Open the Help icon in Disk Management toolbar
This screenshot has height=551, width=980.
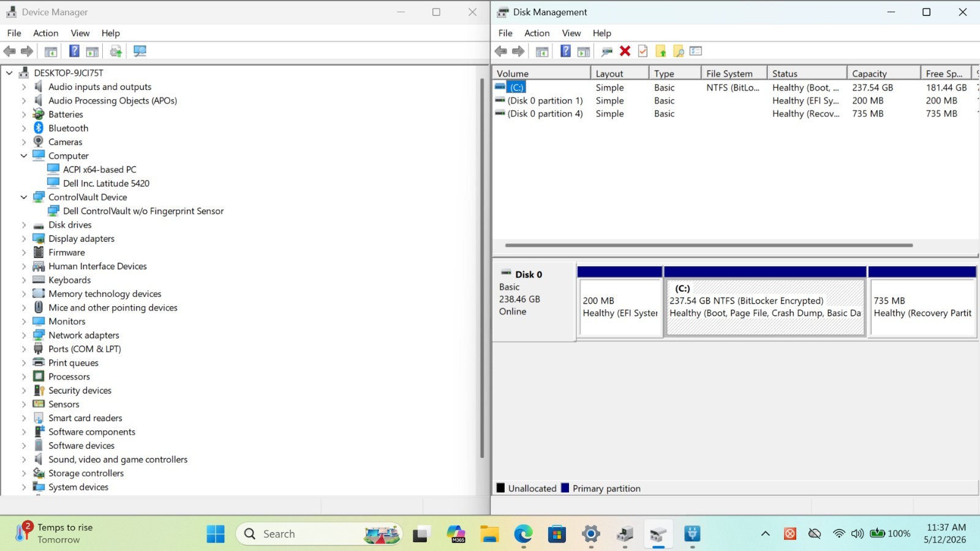[x=565, y=51]
